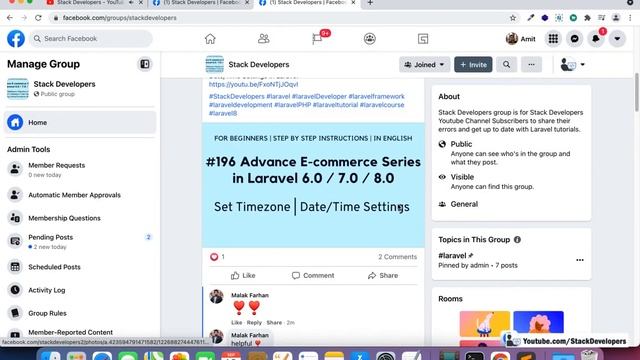Image resolution: width=640 pixels, height=360 pixels.
Task: Reload the page in browser
Action: tap(38, 18)
